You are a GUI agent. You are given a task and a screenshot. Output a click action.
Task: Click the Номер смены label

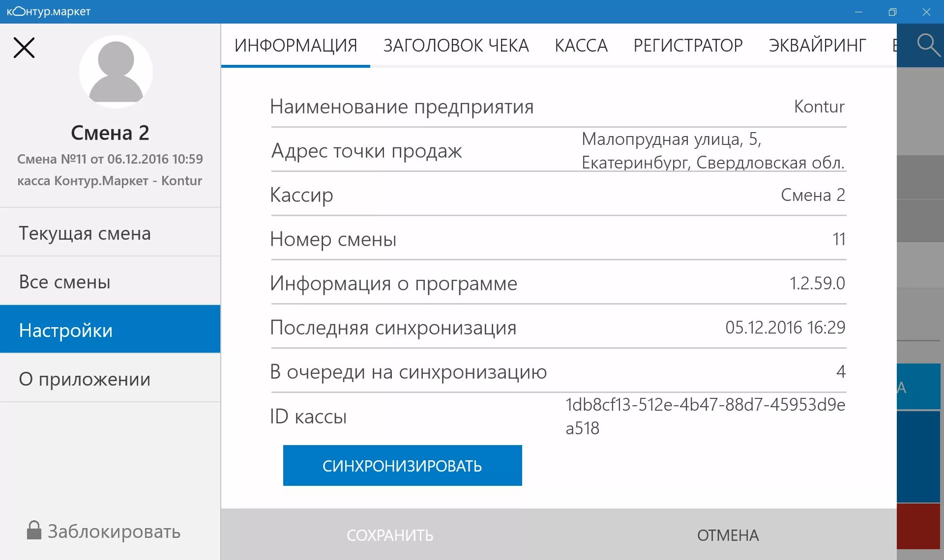point(333,239)
